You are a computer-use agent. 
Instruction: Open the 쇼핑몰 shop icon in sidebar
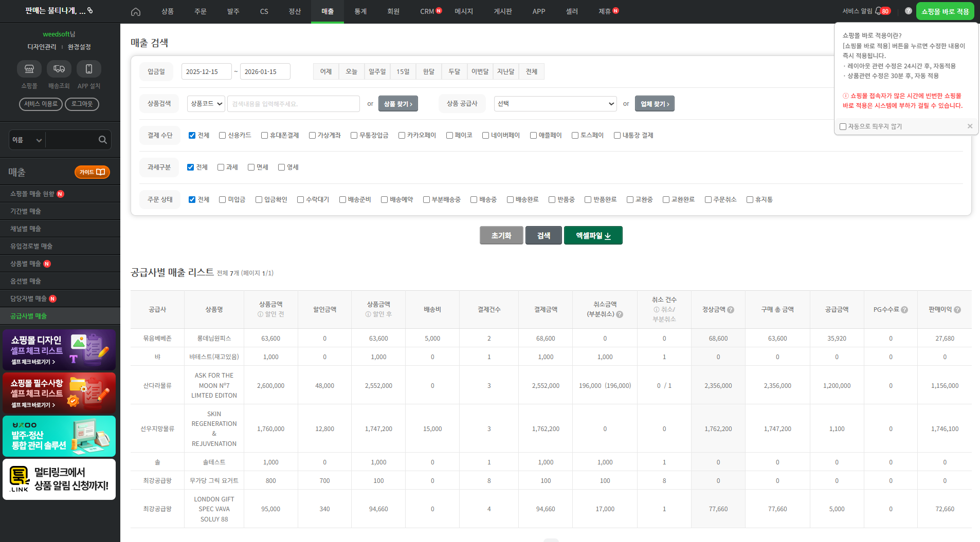click(29, 68)
